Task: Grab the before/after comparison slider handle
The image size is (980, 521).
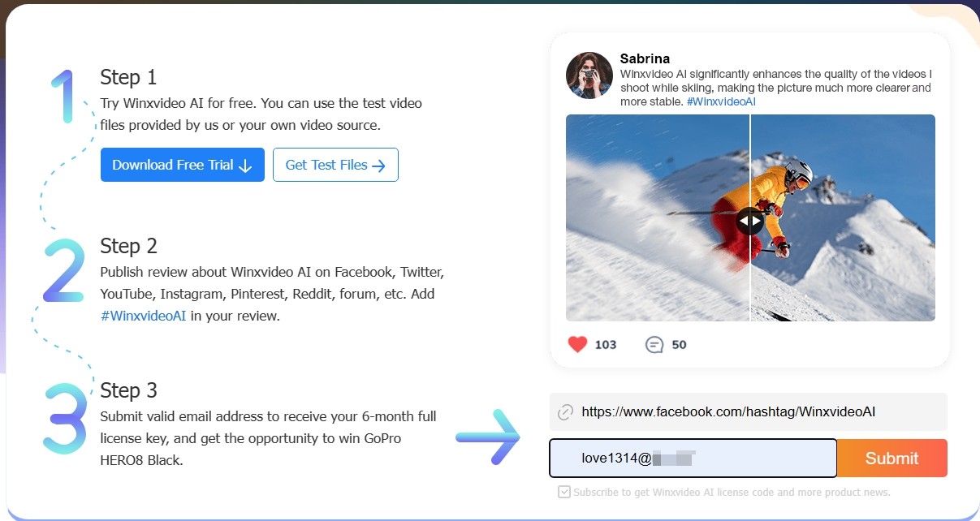Action: pos(750,220)
